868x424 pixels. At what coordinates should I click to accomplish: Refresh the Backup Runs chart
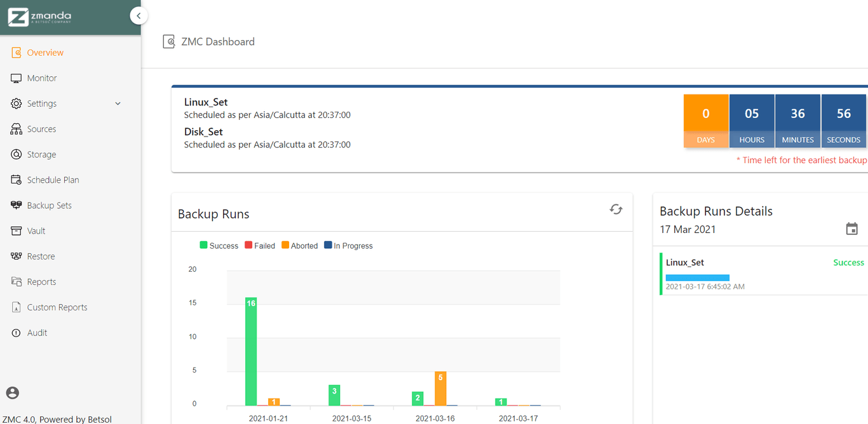click(x=616, y=209)
